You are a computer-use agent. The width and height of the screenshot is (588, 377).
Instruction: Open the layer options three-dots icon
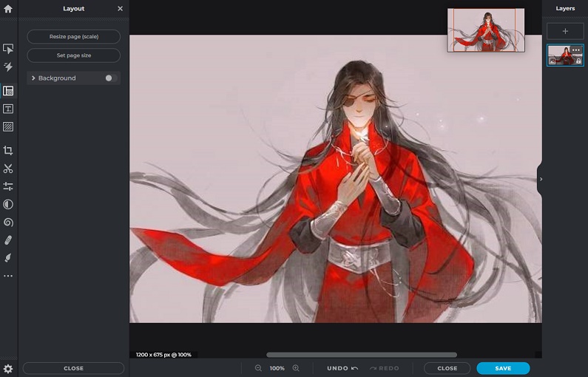tap(576, 50)
